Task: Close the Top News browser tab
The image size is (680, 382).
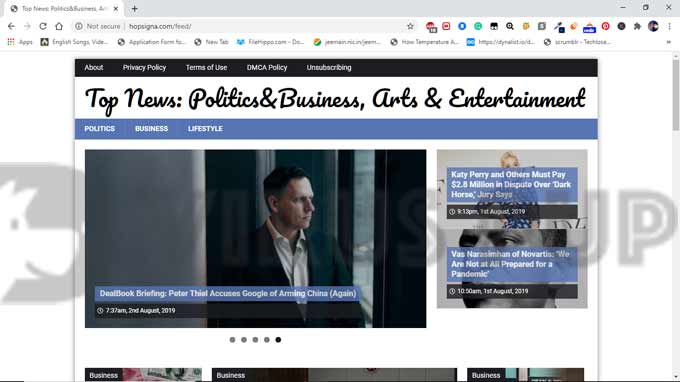Action: point(116,9)
